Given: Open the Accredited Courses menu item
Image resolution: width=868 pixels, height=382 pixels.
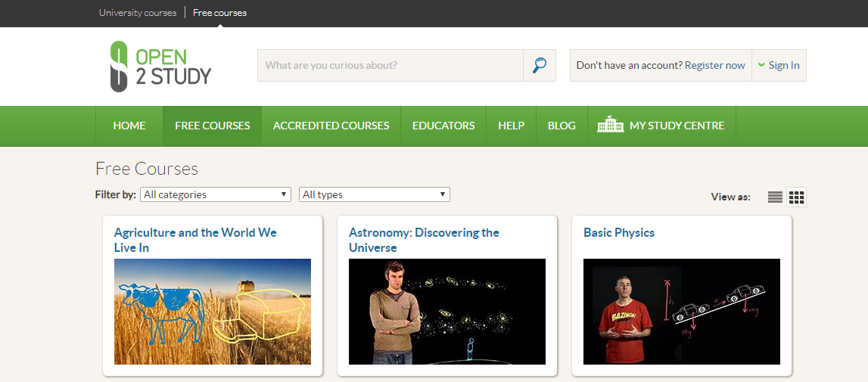Looking at the screenshot, I should point(331,126).
